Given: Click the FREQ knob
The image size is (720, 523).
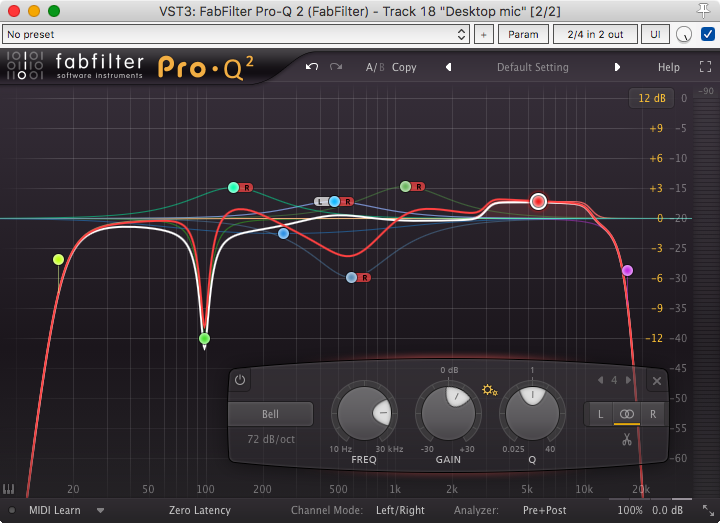Looking at the screenshot, I should (367, 413).
